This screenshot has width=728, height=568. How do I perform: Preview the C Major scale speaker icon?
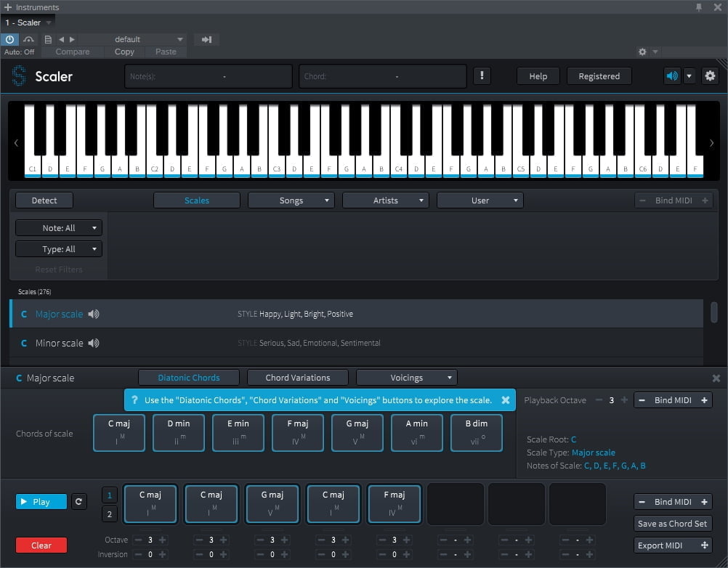[94, 315]
